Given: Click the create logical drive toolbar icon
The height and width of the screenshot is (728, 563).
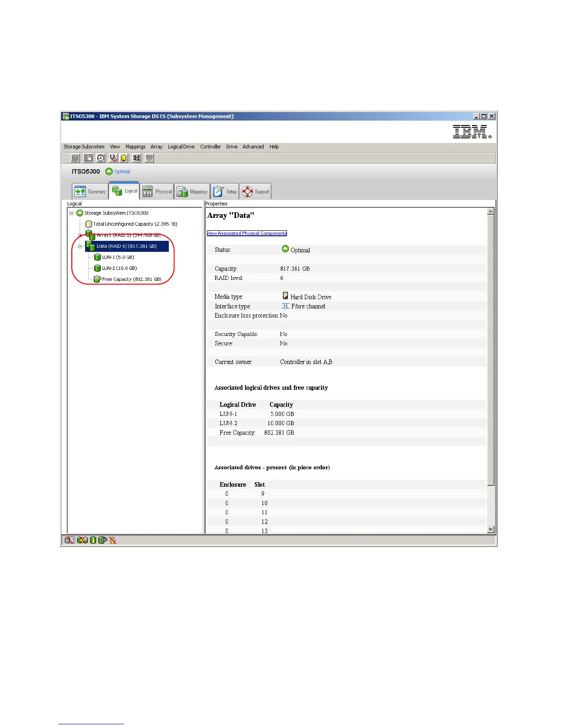Looking at the screenshot, I should coord(75,158).
